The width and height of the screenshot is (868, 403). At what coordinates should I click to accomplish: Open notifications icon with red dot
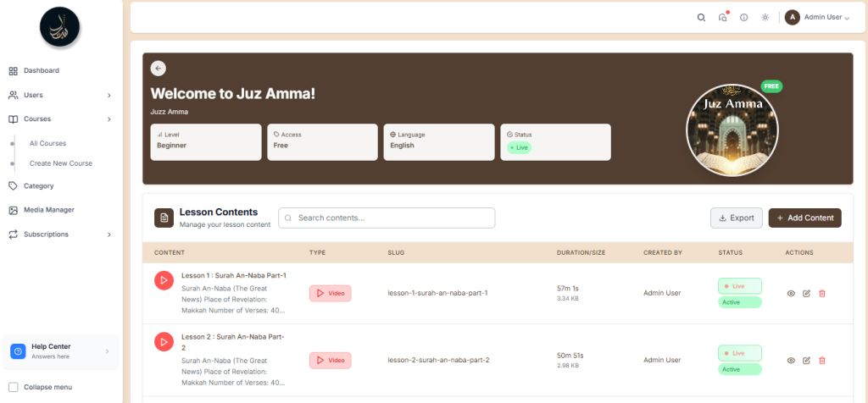723,17
